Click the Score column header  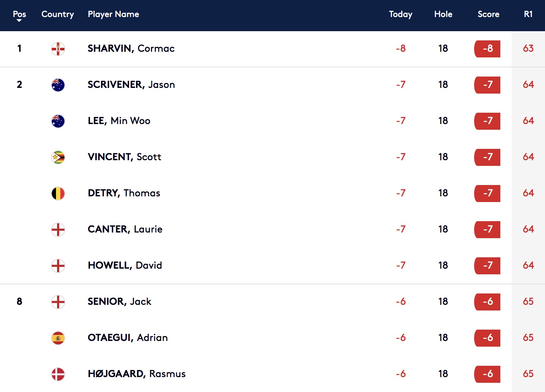(488, 14)
